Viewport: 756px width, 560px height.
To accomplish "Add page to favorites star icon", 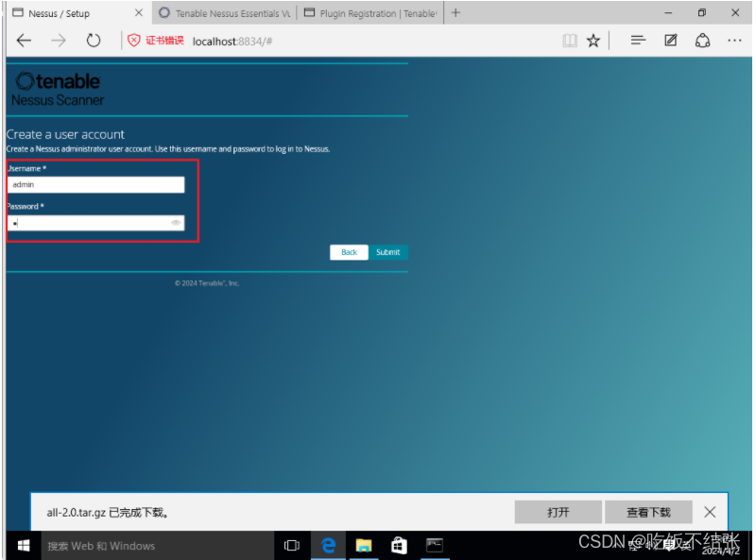I will click(x=593, y=41).
